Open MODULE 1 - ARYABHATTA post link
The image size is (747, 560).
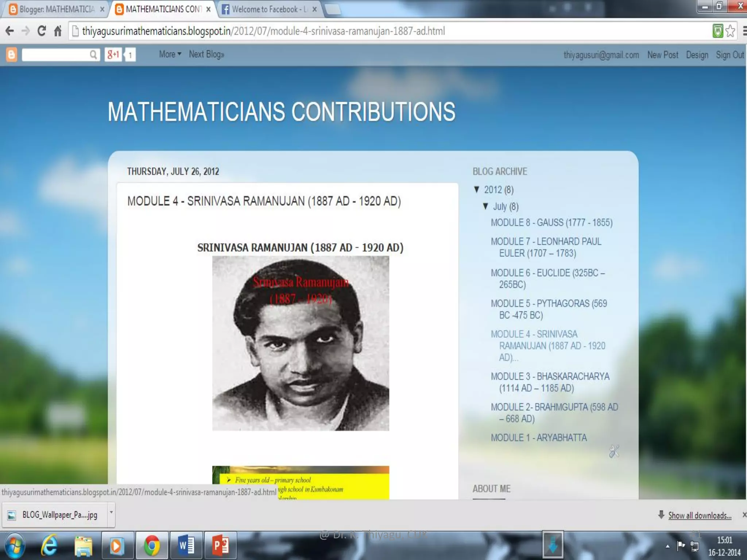pos(539,437)
